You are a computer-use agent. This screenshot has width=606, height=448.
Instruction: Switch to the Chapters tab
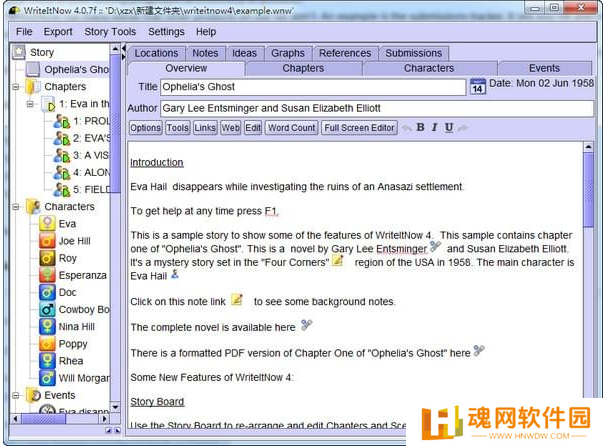303,68
